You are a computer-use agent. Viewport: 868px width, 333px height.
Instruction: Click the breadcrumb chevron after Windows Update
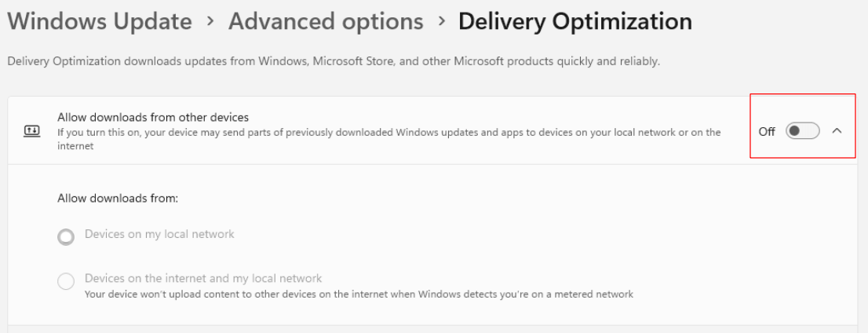coord(210,22)
